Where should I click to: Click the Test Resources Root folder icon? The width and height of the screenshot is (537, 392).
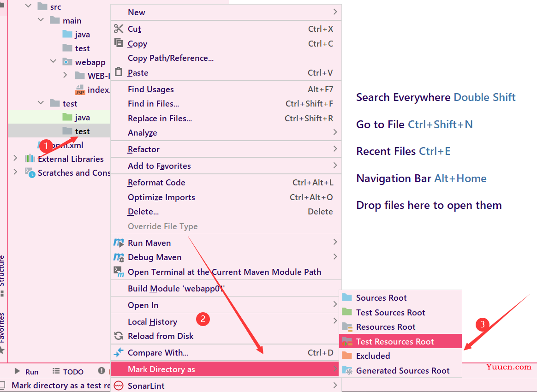point(347,341)
